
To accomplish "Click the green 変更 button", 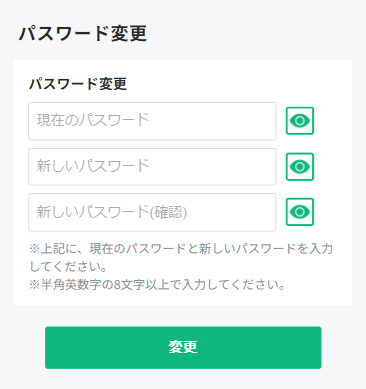I will pyautogui.click(x=183, y=347).
